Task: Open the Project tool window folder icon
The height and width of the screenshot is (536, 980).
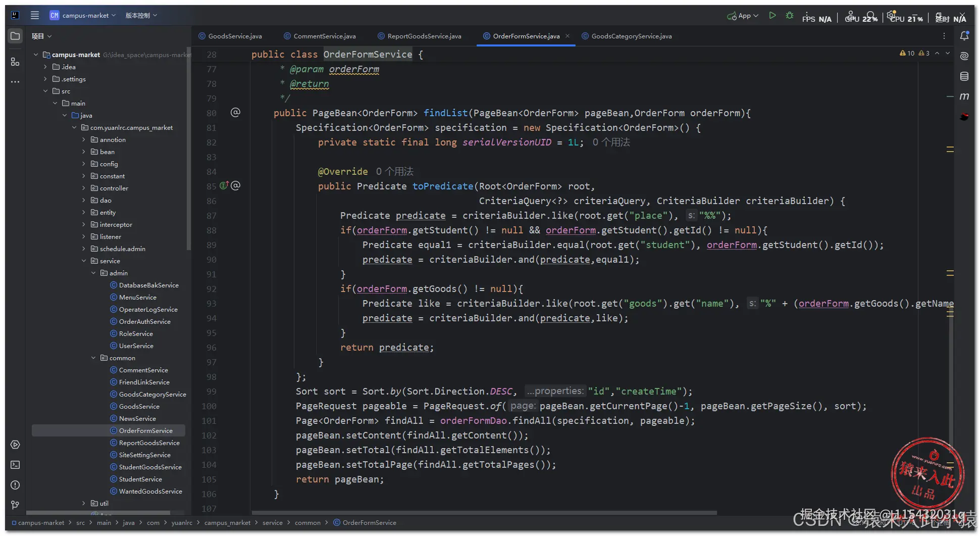Action: click(x=15, y=36)
